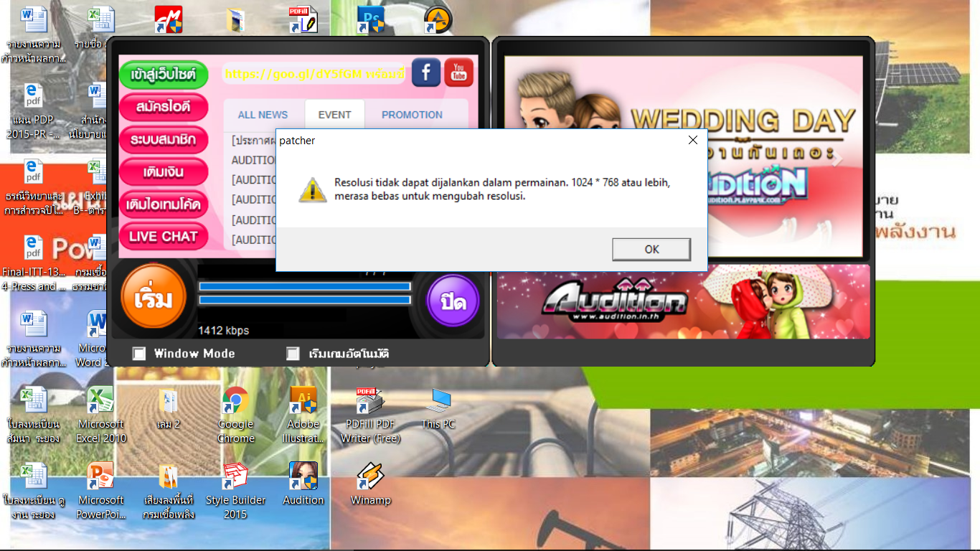Click the purple ปิด close button
This screenshot has height=551, width=980.
(453, 301)
